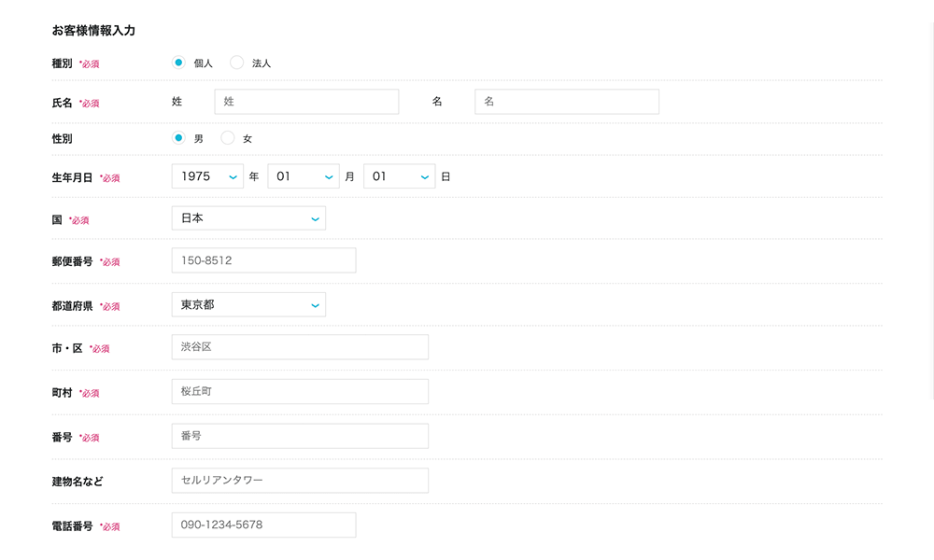Expand the 都道府県 prefecture dropdown
The image size is (934, 560).
248,304
